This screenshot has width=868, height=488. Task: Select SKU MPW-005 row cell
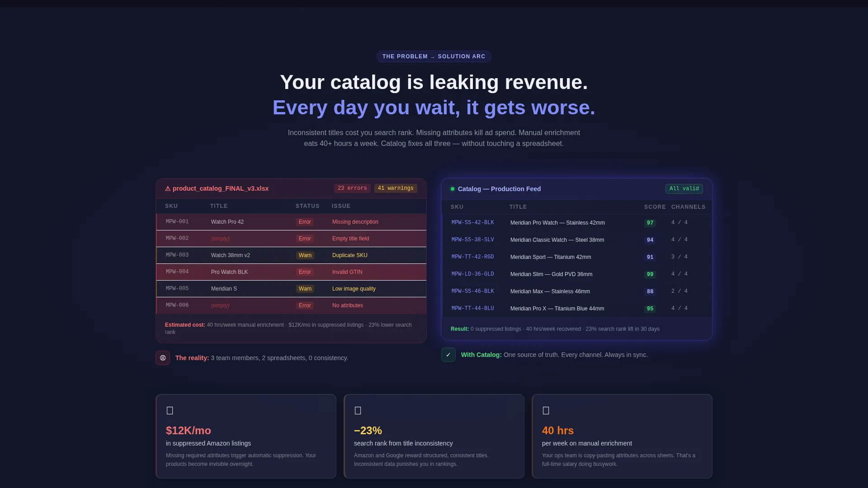coord(177,289)
